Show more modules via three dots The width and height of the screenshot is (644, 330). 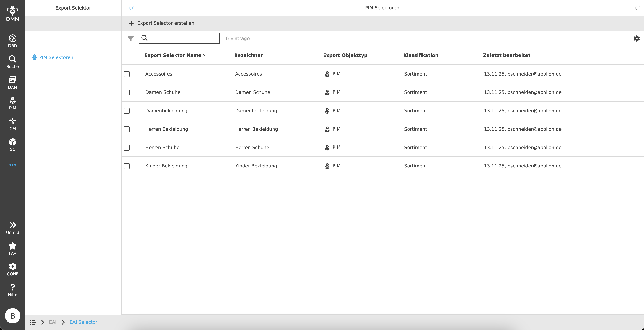[12, 165]
